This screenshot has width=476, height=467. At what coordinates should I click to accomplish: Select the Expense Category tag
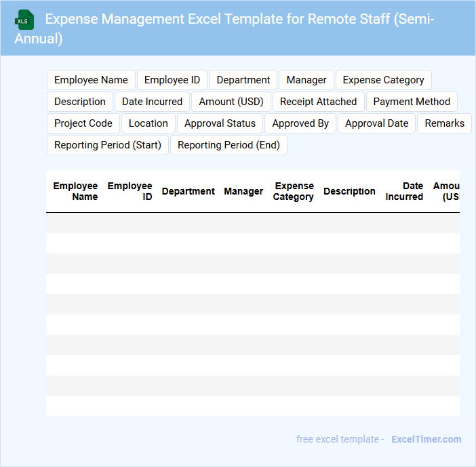pos(383,80)
